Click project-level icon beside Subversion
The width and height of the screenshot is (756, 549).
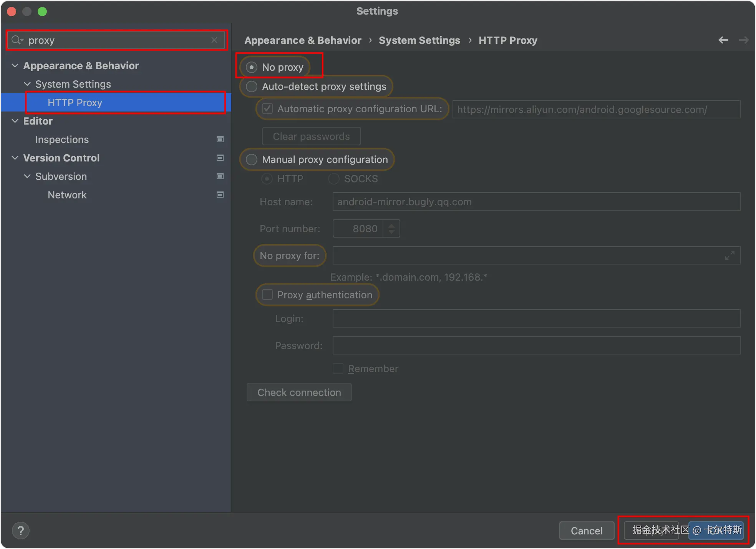[220, 176]
